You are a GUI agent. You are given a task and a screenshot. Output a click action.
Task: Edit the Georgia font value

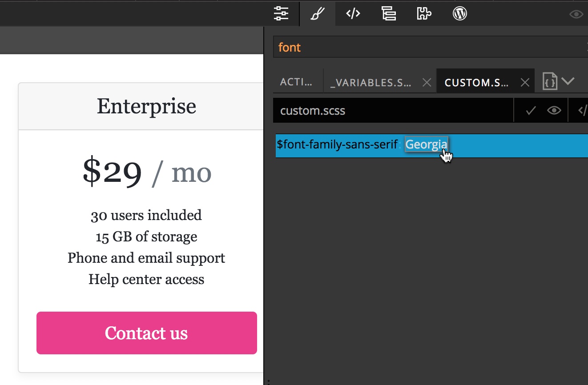pos(427,144)
